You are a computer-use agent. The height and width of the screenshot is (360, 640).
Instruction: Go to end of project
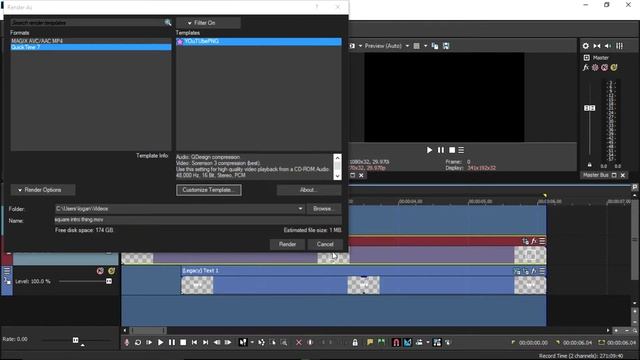pos(206,342)
